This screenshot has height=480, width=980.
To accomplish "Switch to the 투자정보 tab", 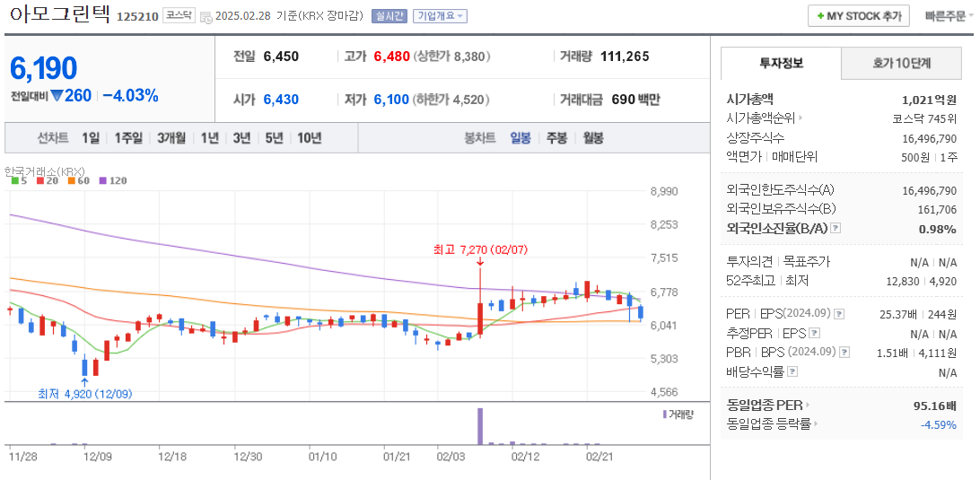I will pos(782,63).
